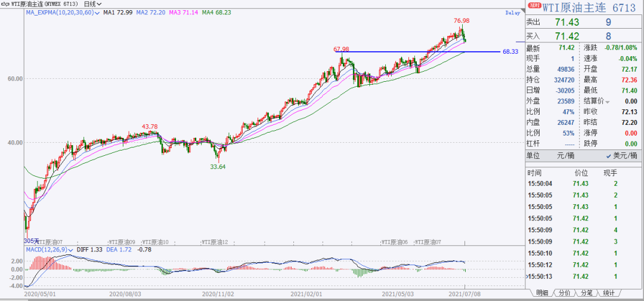Click the MA1 72.99 legend value
The image size is (644, 301).
coord(117,13)
